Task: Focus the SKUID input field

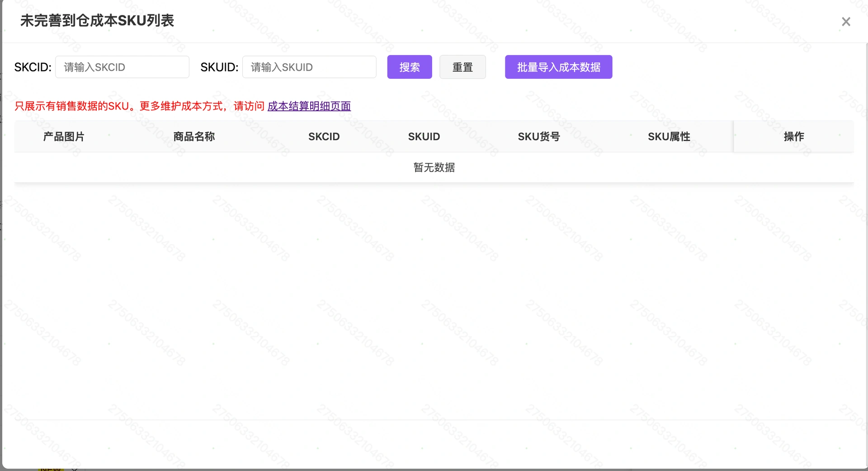Action: click(309, 67)
